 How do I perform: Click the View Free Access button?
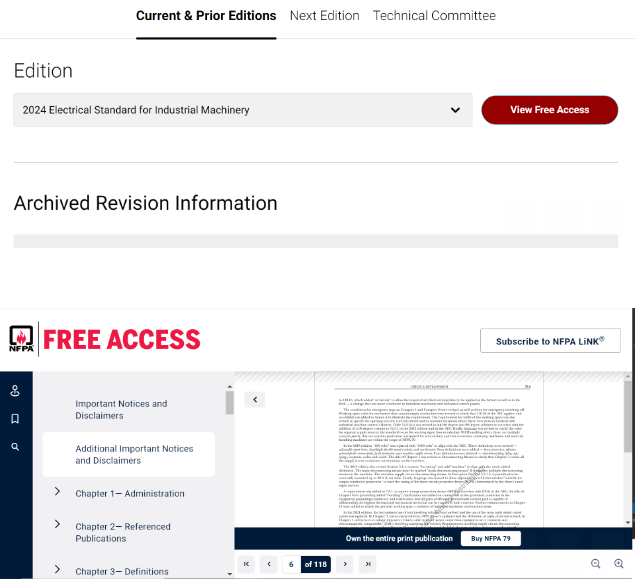tap(549, 110)
